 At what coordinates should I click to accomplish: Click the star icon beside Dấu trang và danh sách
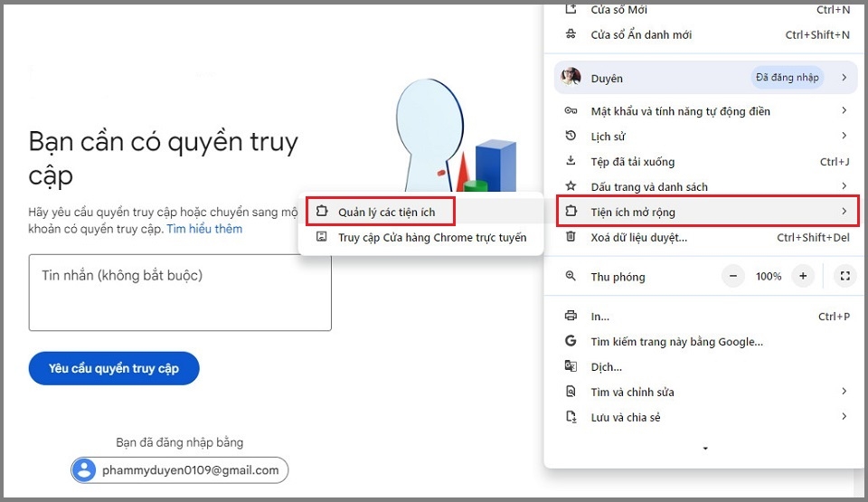571,186
